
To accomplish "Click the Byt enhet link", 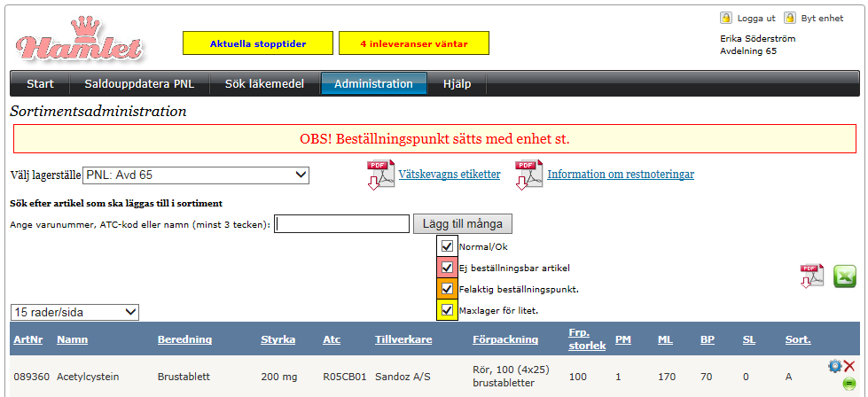I will coord(822,19).
